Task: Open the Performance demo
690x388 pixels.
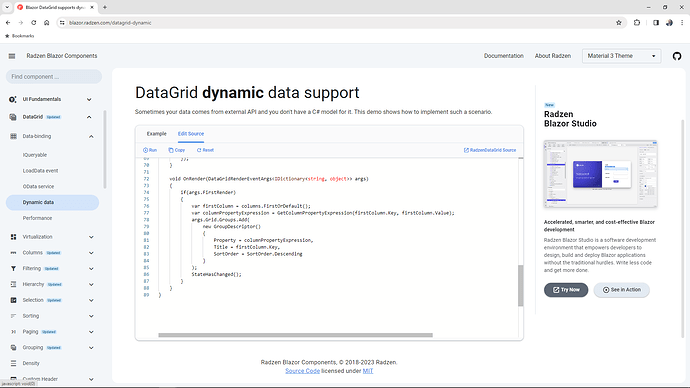Action: 37,218
